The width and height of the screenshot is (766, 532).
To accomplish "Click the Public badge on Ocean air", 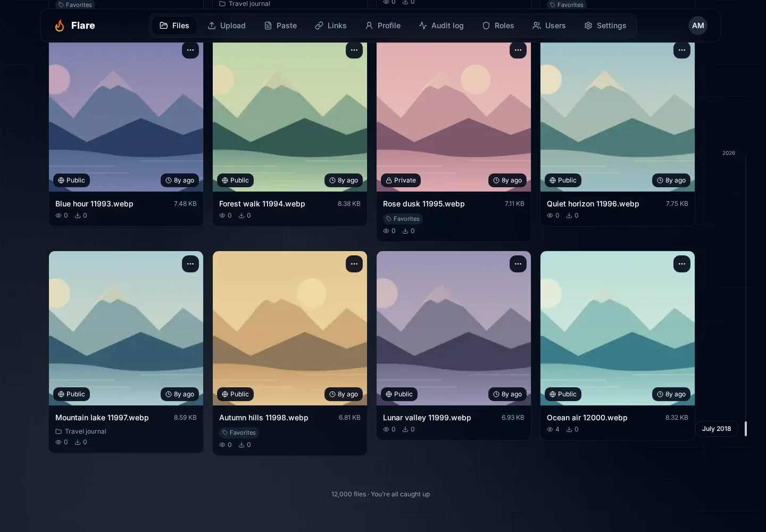I will [563, 394].
